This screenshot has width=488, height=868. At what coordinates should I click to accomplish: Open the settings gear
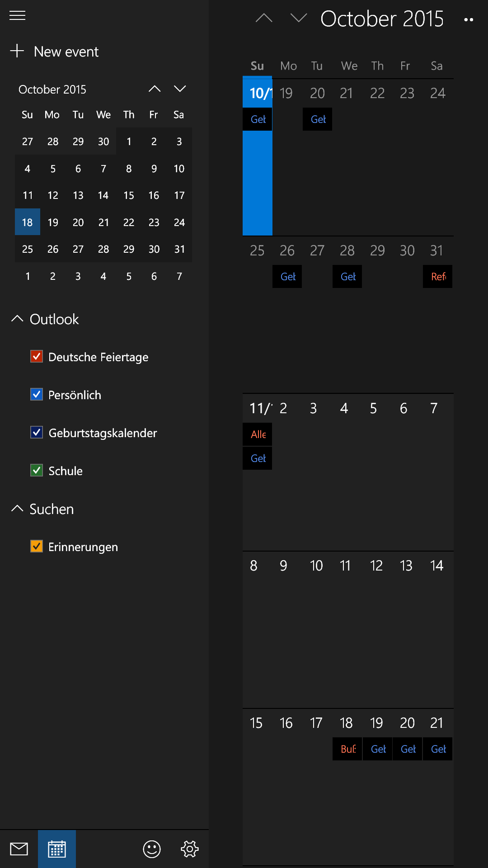(x=190, y=849)
